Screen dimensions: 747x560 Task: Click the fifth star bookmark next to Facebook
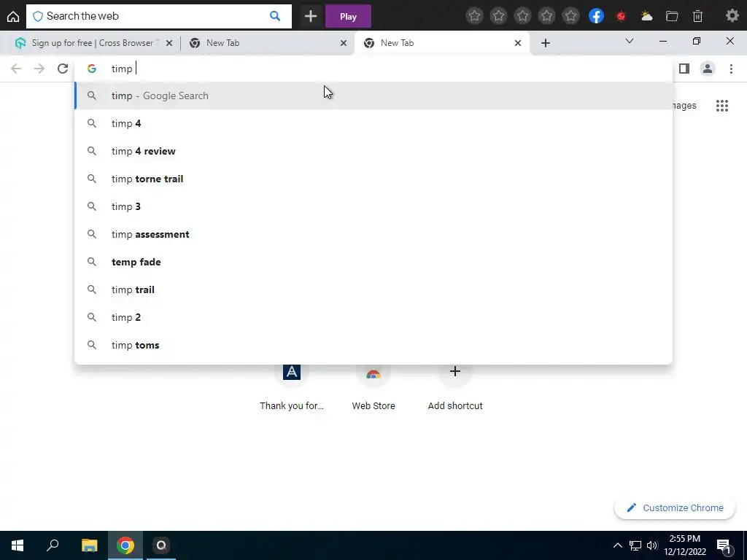tap(570, 16)
